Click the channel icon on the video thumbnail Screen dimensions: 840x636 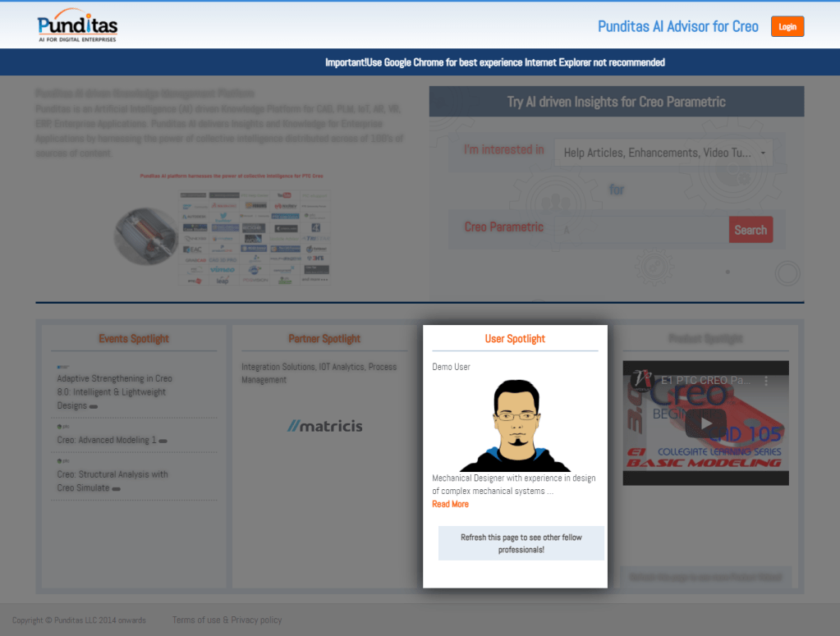pyautogui.click(x=641, y=380)
